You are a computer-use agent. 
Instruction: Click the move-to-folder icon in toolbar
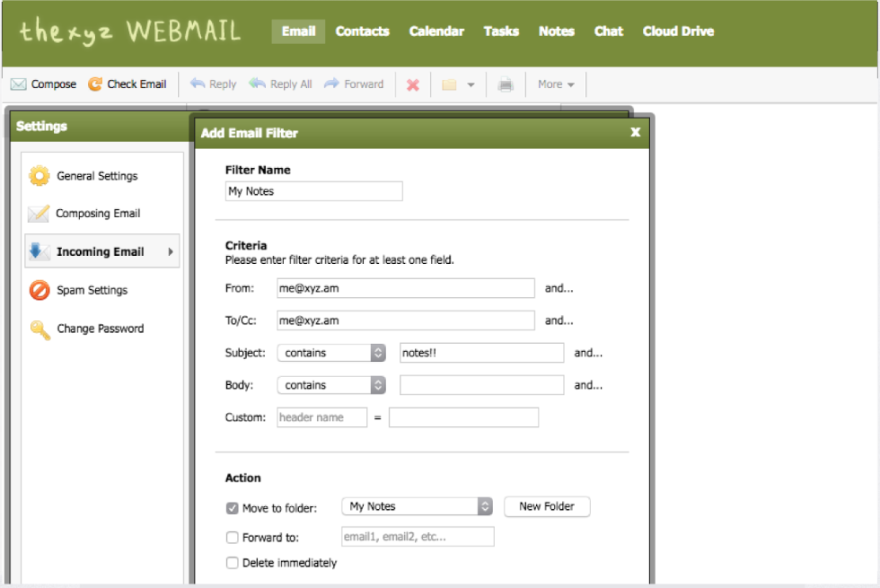449,84
